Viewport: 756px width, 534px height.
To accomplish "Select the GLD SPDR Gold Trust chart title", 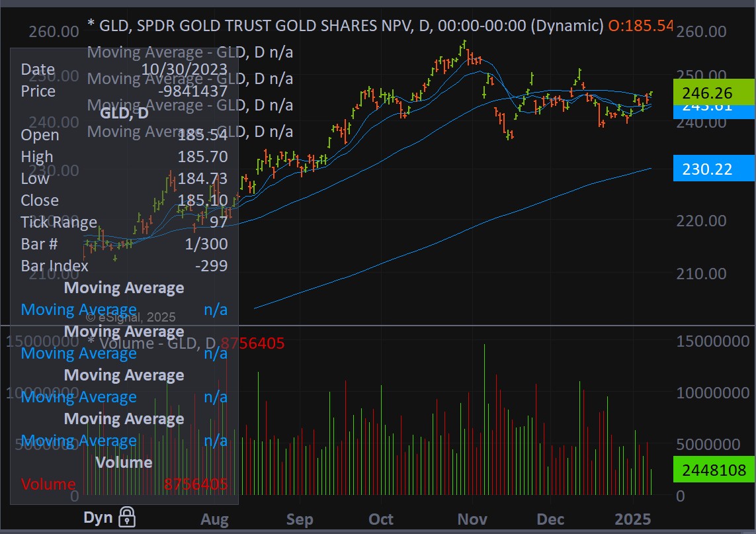I will 346,25.
